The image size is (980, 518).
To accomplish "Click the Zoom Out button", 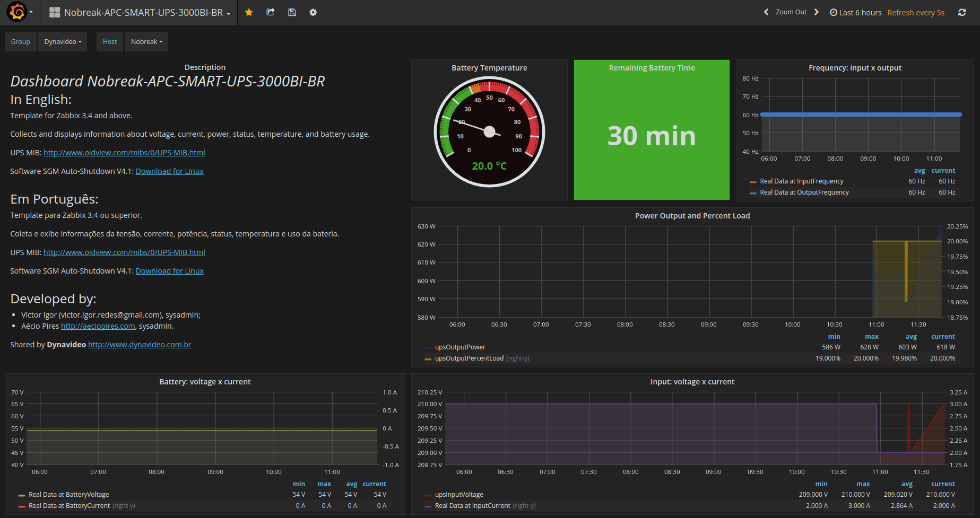I will (791, 12).
